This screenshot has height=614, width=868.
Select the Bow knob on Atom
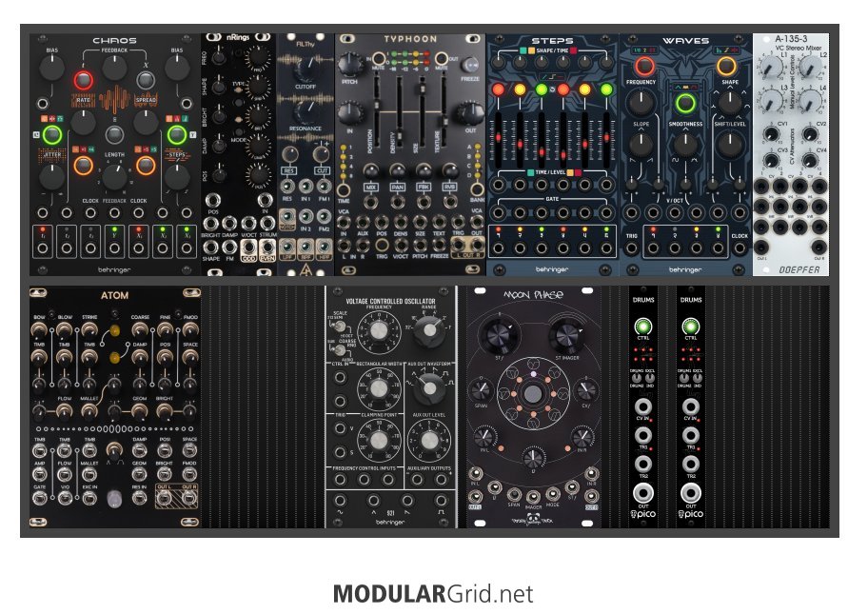[38, 330]
